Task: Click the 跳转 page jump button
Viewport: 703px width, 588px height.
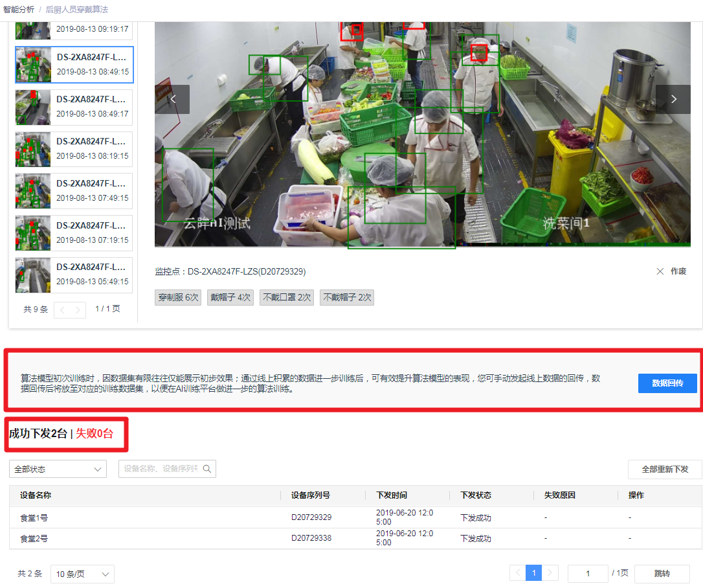Action: pyautogui.click(x=662, y=574)
